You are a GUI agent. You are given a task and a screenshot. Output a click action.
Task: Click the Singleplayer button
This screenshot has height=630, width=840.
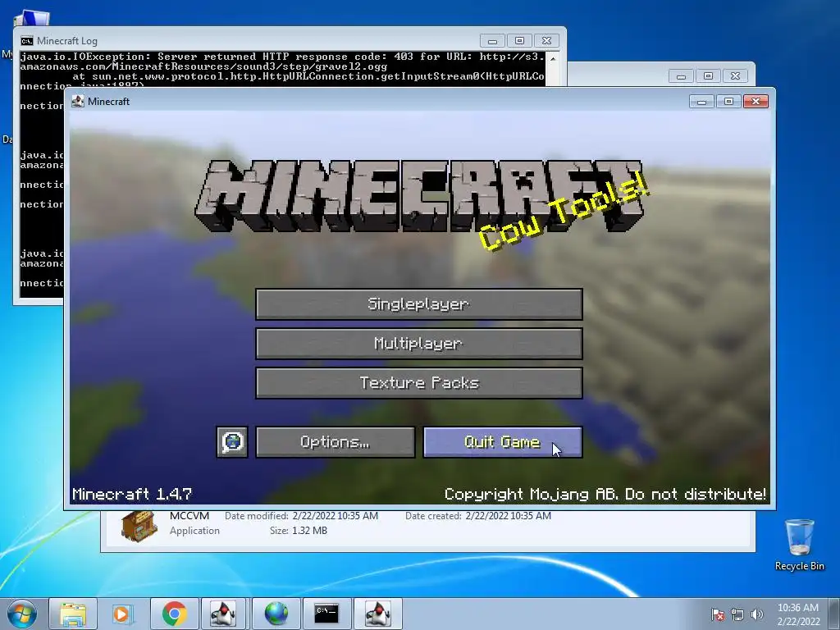pos(419,304)
